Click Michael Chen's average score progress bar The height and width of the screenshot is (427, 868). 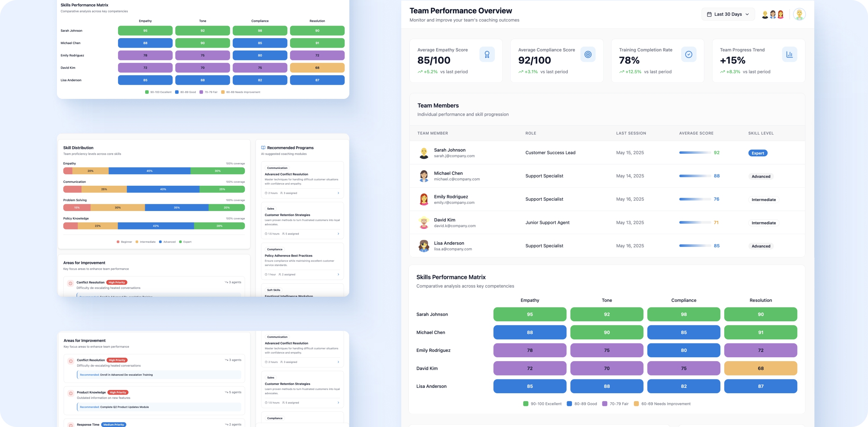pyautogui.click(x=695, y=176)
